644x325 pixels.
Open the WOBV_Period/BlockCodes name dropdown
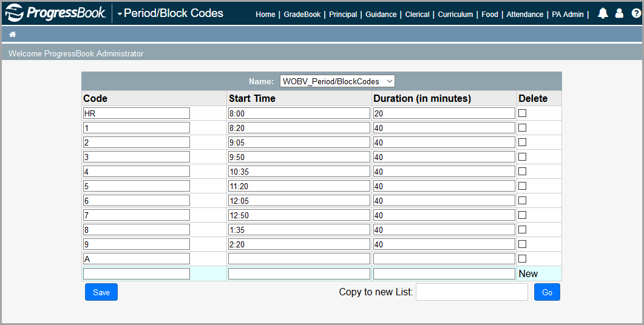(x=337, y=81)
